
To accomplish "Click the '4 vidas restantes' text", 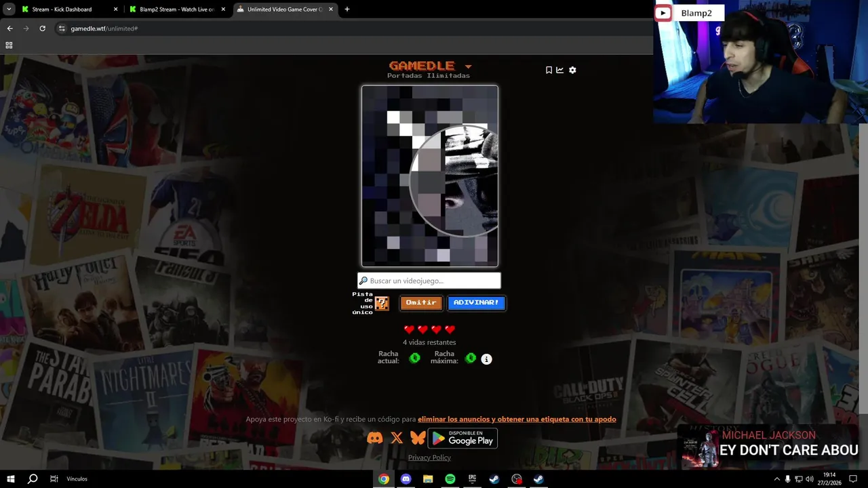I will 429,342.
